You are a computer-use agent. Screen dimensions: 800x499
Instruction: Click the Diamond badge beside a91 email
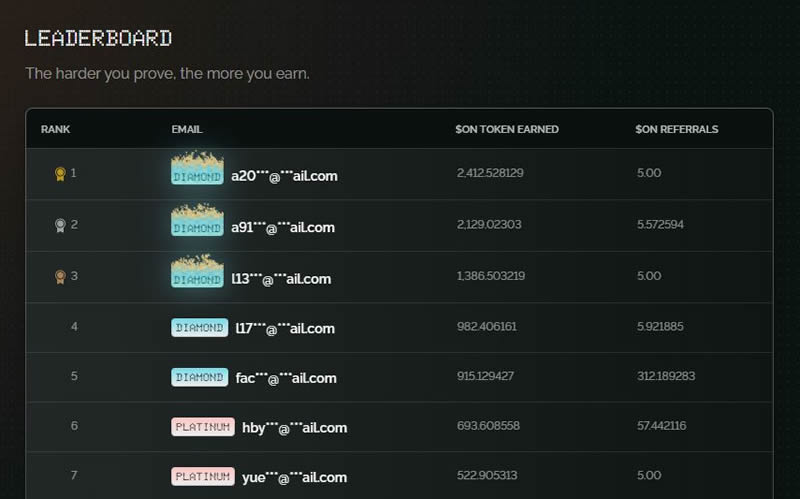(197, 228)
